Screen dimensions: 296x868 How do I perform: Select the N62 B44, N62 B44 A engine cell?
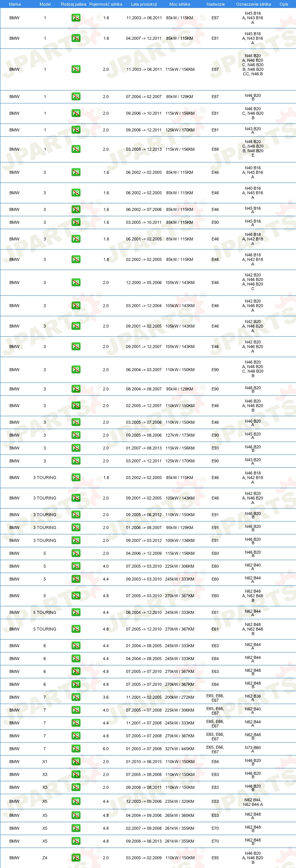[x=253, y=802]
